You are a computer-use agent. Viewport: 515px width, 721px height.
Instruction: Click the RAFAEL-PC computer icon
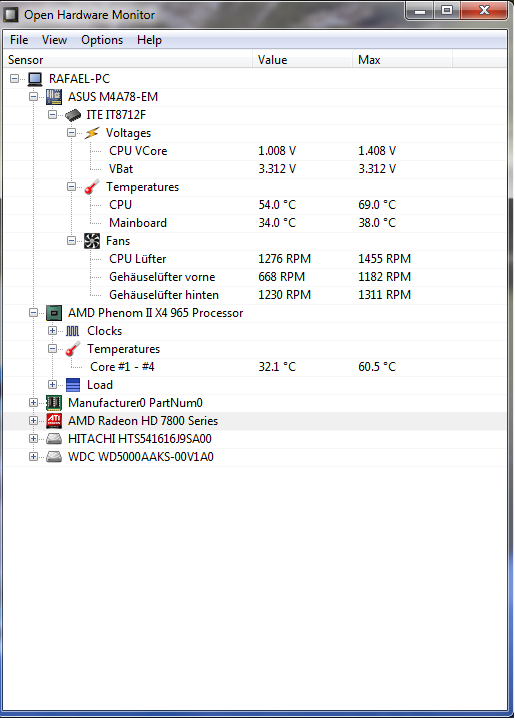click(x=35, y=79)
